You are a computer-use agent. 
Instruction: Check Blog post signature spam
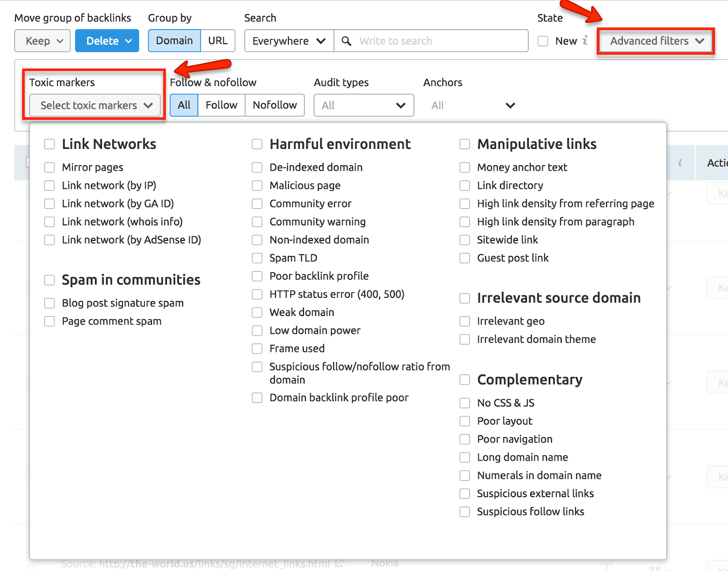pos(50,303)
